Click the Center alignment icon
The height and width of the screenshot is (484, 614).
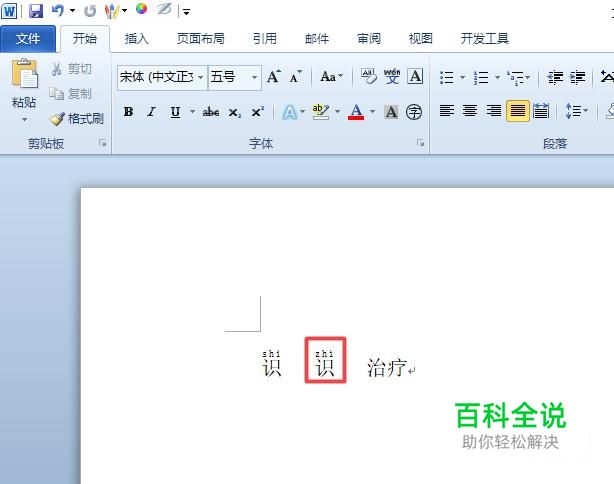[470, 111]
